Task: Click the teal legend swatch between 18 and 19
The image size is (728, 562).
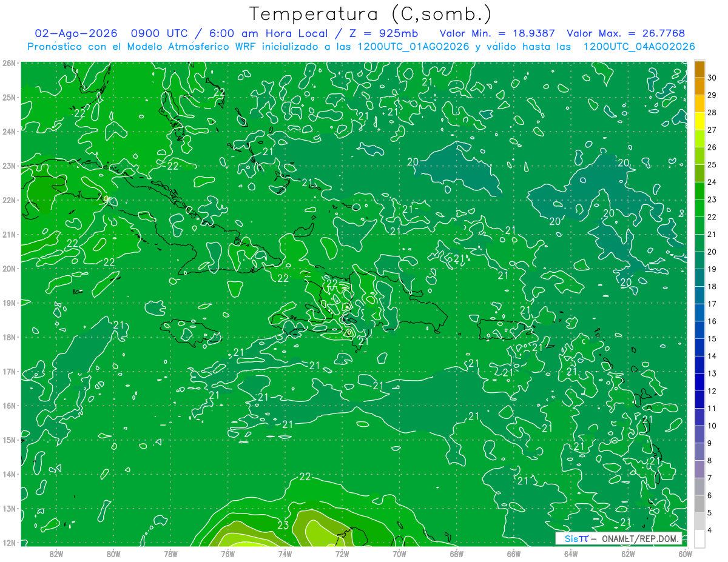Action: pyautogui.click(x=699, y=278)
